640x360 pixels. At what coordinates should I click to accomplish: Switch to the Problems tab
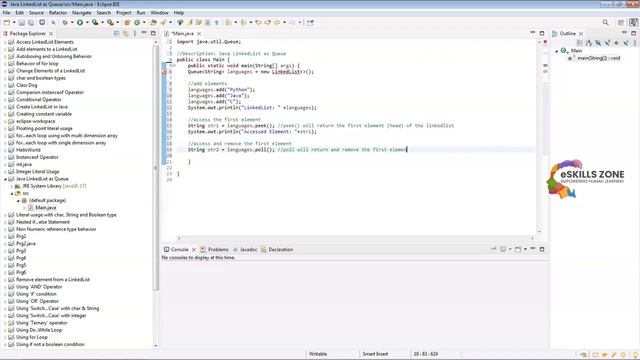coord(214,249)
